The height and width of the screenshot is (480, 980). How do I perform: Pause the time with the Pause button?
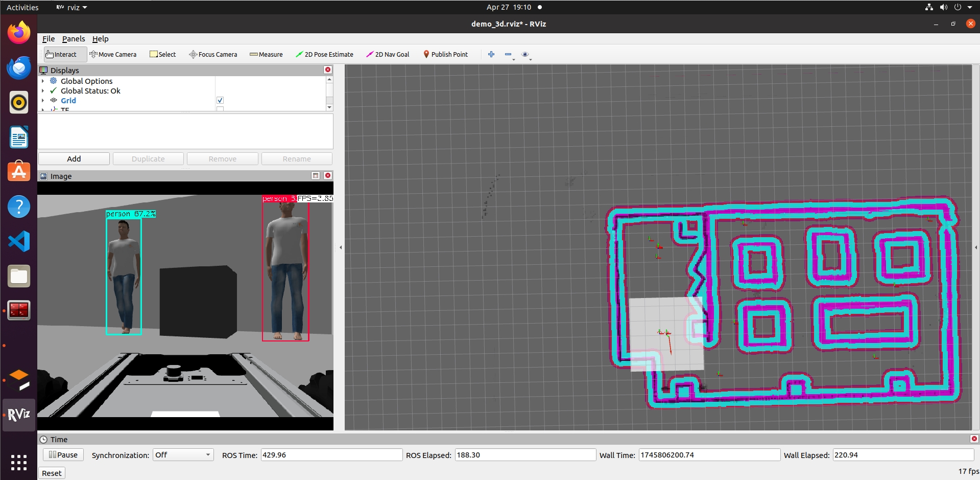(x=63, y=455)
